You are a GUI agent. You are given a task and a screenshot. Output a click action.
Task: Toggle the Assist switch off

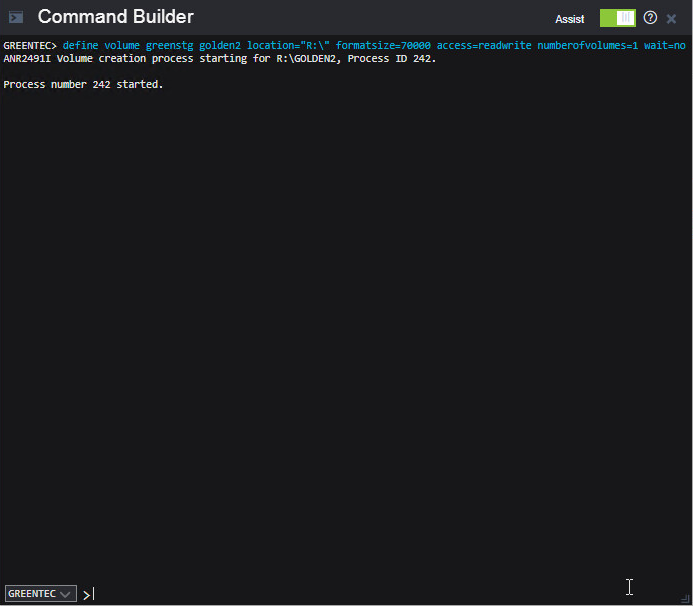click(x=617, y=18)
